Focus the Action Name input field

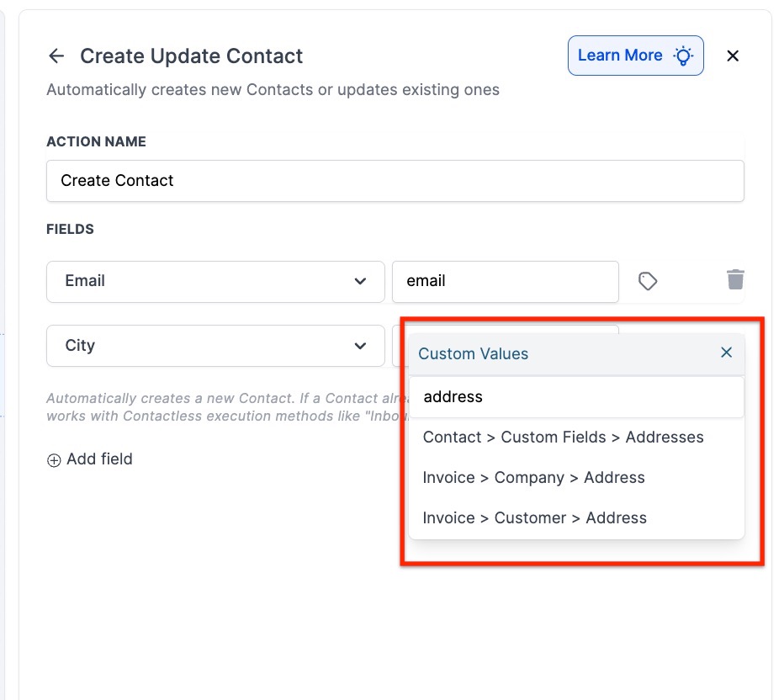[395, 181]
